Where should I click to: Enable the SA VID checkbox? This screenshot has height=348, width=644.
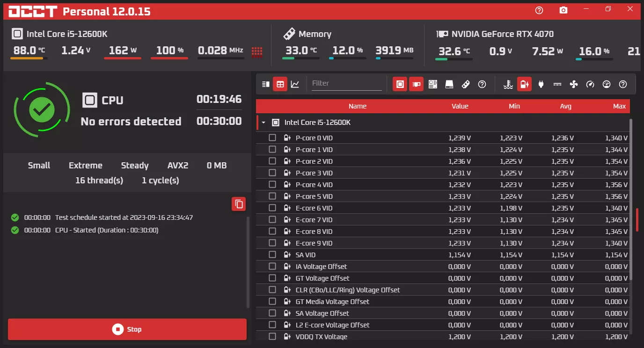272,255
